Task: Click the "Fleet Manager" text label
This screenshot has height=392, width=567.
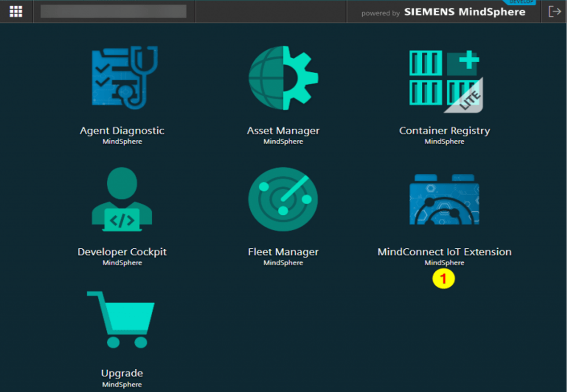Action: tap(283, 252)
